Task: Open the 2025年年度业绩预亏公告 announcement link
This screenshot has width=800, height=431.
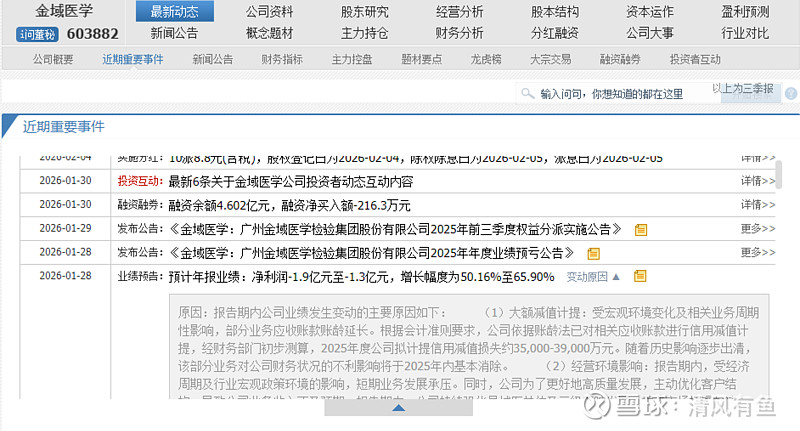Action: pos(371,252)
